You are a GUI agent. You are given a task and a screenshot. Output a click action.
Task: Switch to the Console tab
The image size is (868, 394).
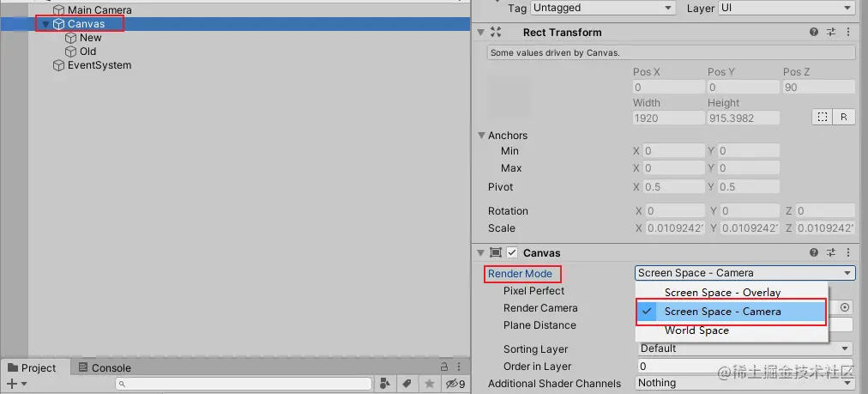(x=105, y=368)
